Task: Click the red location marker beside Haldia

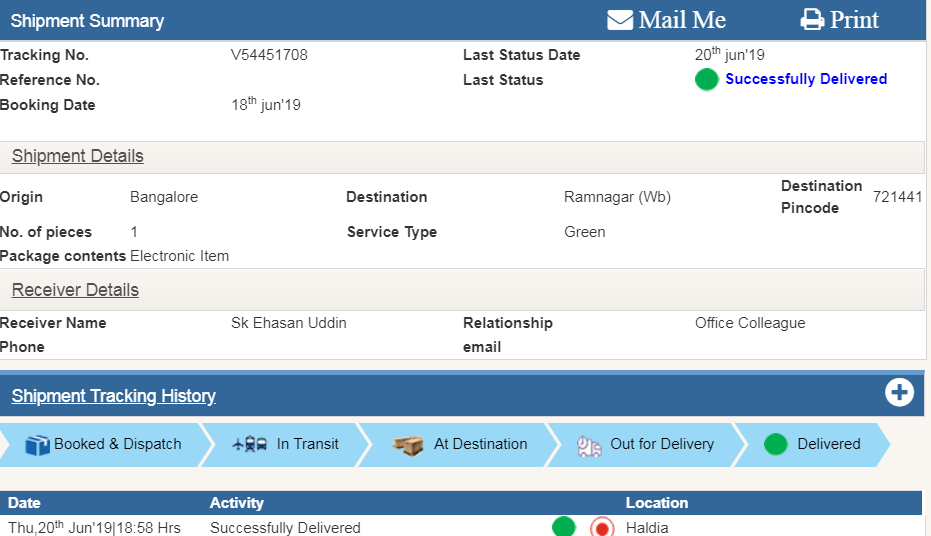Action: click(x=601, y=527)
